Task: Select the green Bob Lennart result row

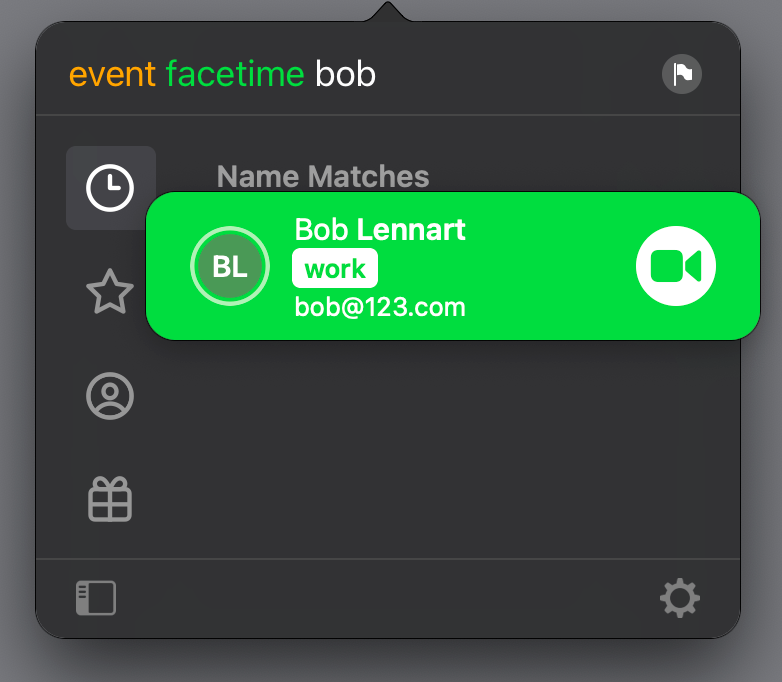Action: pyautogui.click(x=453, y=266)
